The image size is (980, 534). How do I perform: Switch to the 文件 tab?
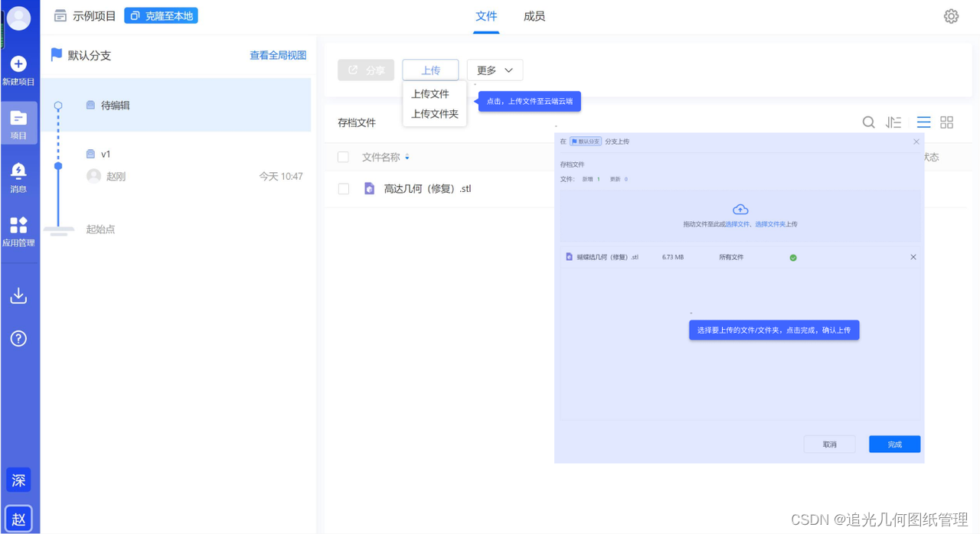[486, 16]
